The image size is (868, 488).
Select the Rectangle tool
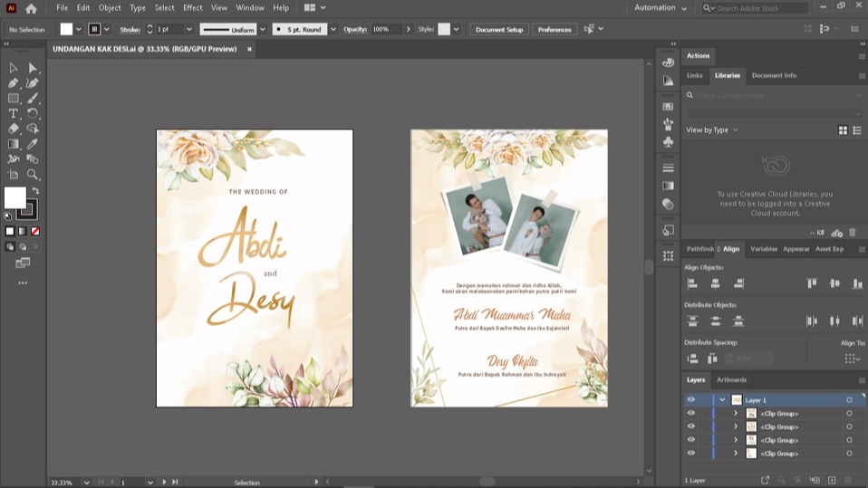click(13, 98)
